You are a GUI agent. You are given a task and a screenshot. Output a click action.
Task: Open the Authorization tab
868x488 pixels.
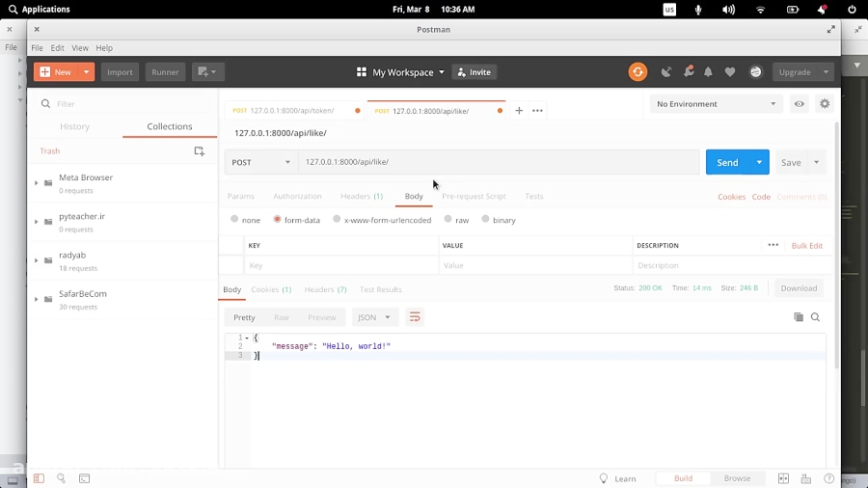[x=297, y=196]
